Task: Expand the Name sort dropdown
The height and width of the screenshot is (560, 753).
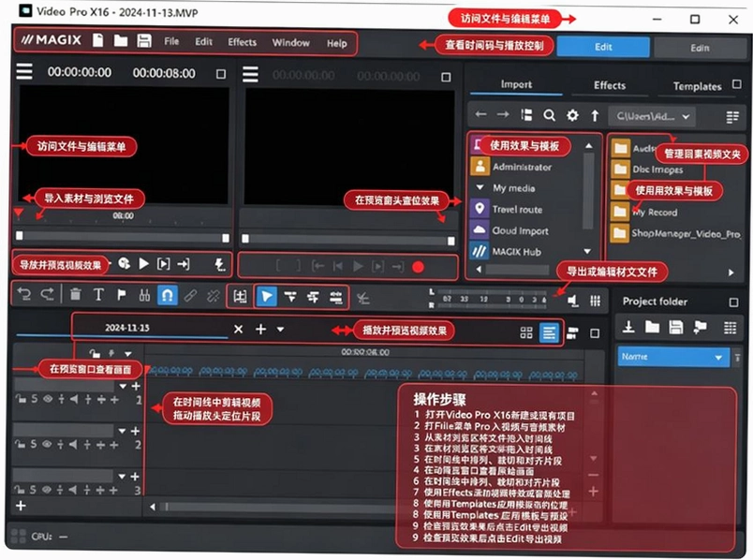Action: click(x=718, y=358)
